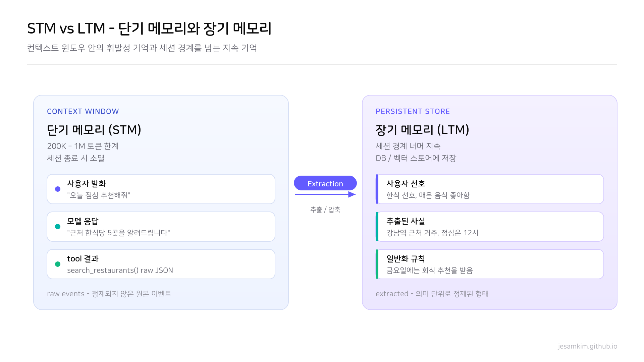
Task: Click the PERSISTENT STORE label
Action: pos(413,111)
